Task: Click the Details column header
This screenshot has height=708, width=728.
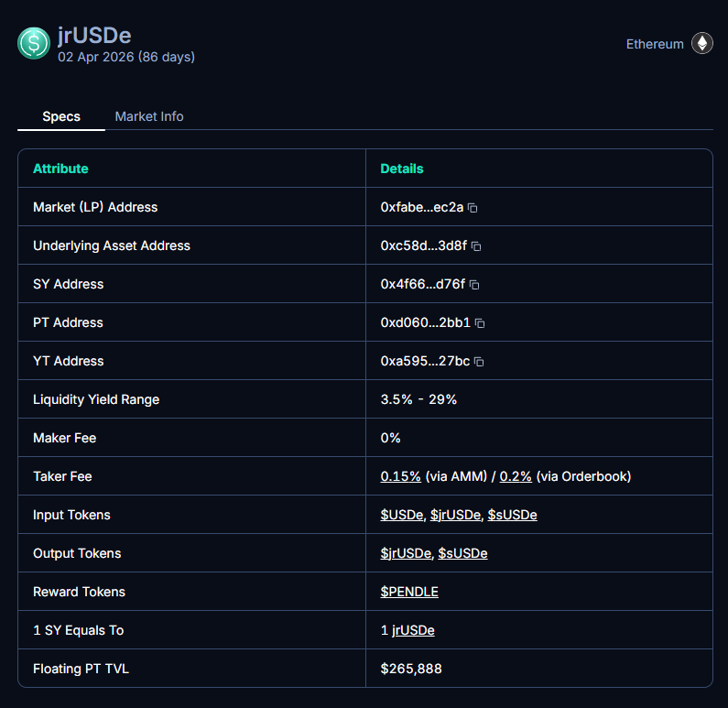Action: (x=402, y=169)
